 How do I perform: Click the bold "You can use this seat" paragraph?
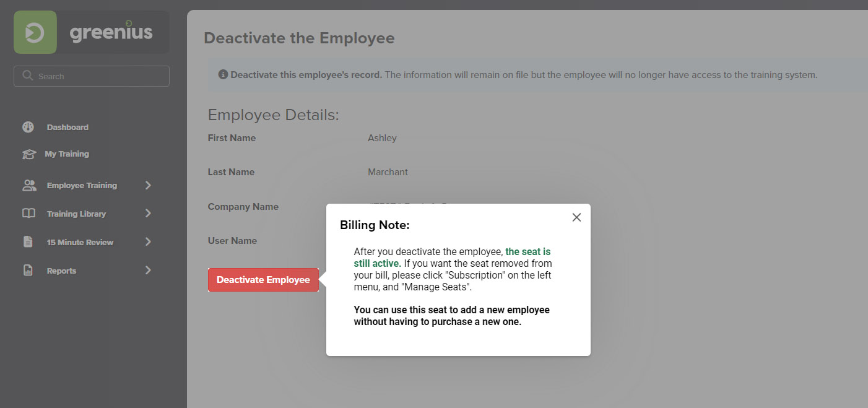point(451,316)
